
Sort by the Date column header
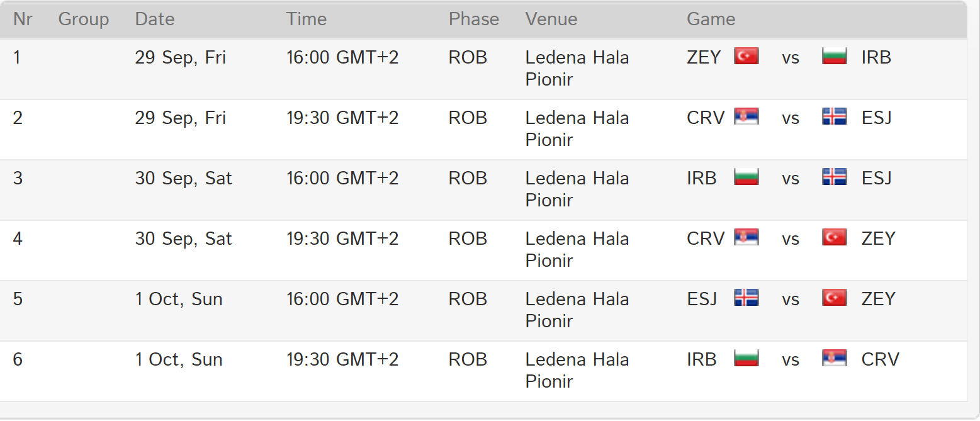pyautogui.click(x=155, y=19)
